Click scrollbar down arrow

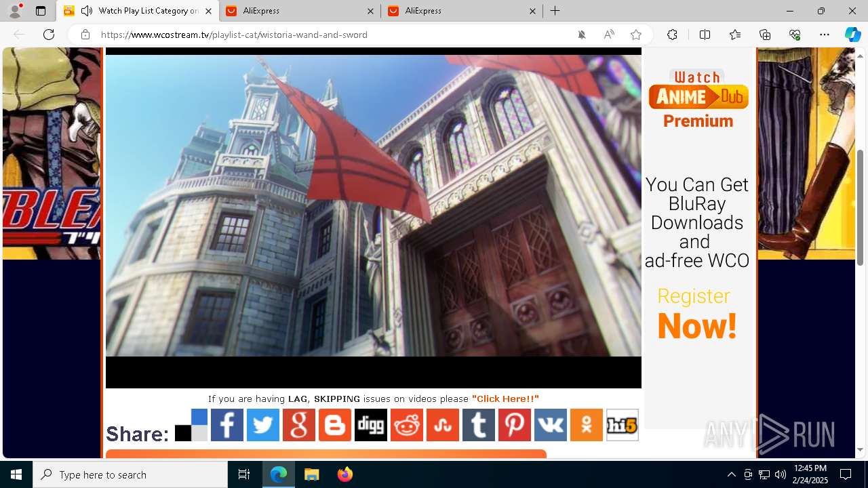(861, 449)
